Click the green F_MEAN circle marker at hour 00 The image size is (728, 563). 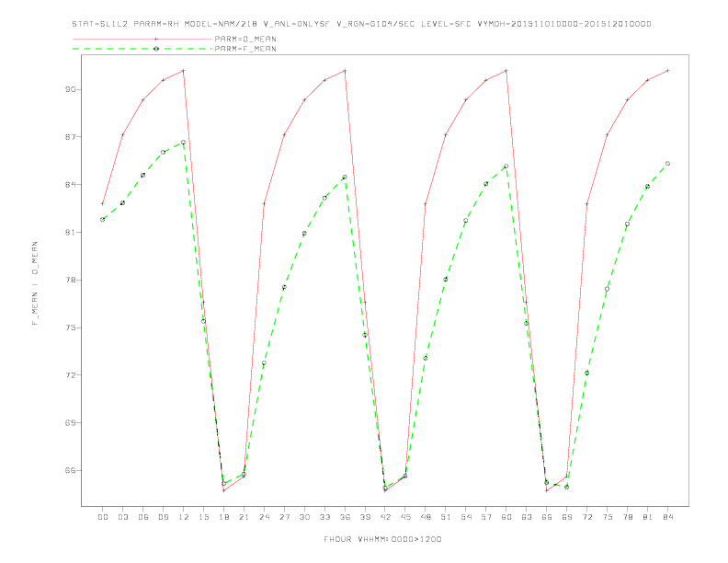[x=103, y=219]
